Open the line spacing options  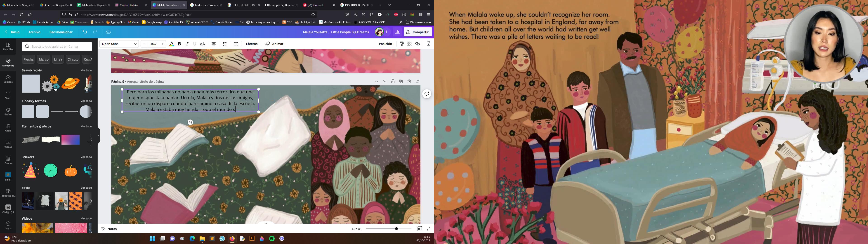click(x=236, y=44)
